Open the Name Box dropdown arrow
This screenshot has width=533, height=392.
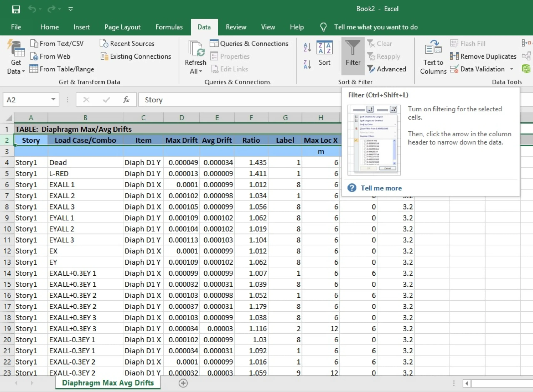(53, 99)
